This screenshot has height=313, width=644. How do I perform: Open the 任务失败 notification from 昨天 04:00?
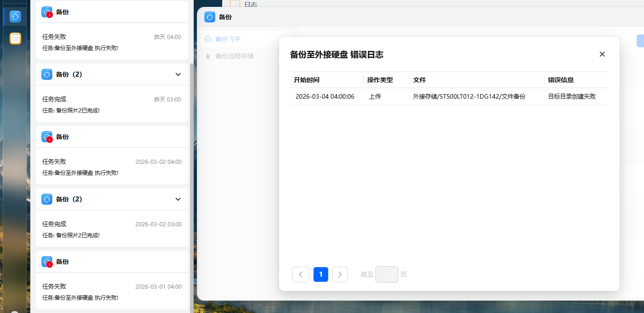(112, 41)
